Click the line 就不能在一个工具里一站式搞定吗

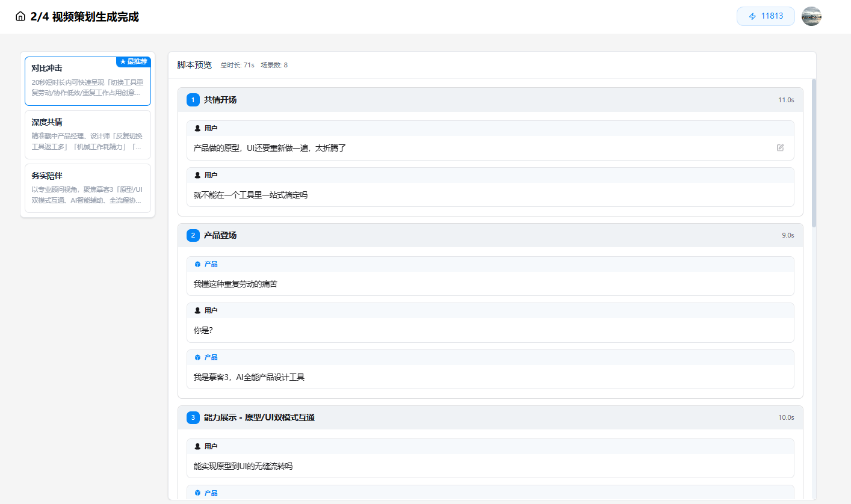point(250,195)
